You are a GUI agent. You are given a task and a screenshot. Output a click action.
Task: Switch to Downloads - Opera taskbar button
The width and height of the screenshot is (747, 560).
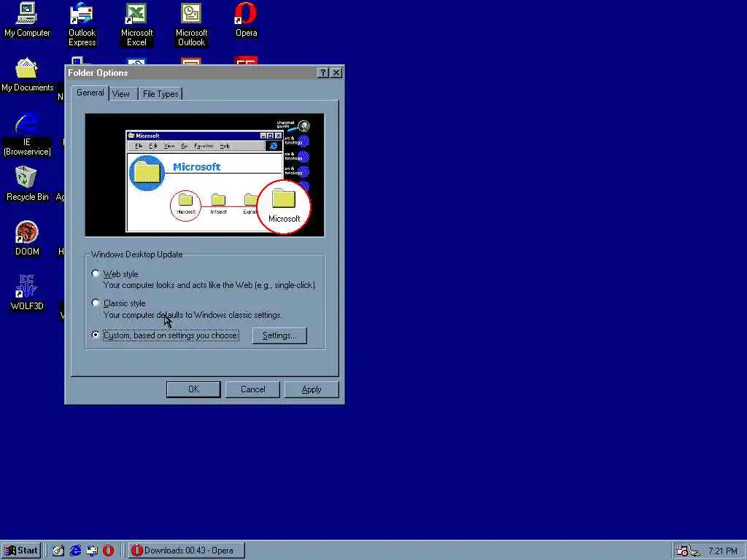tap(186, 551)
